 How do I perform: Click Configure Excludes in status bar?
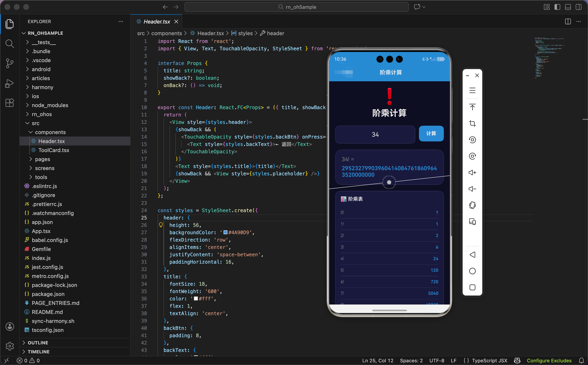[549, 361]
